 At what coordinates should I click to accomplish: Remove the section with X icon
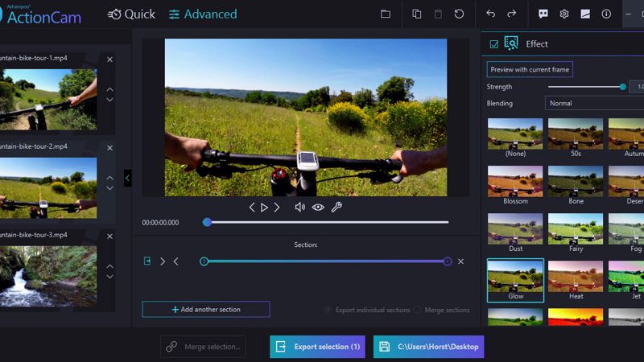tap(460, 261)
